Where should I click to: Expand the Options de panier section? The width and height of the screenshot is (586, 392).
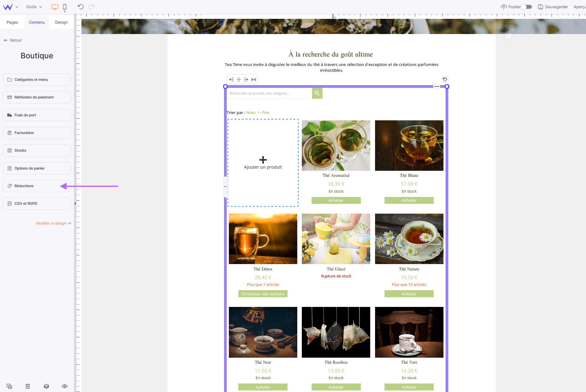click(x=37, y=168)
